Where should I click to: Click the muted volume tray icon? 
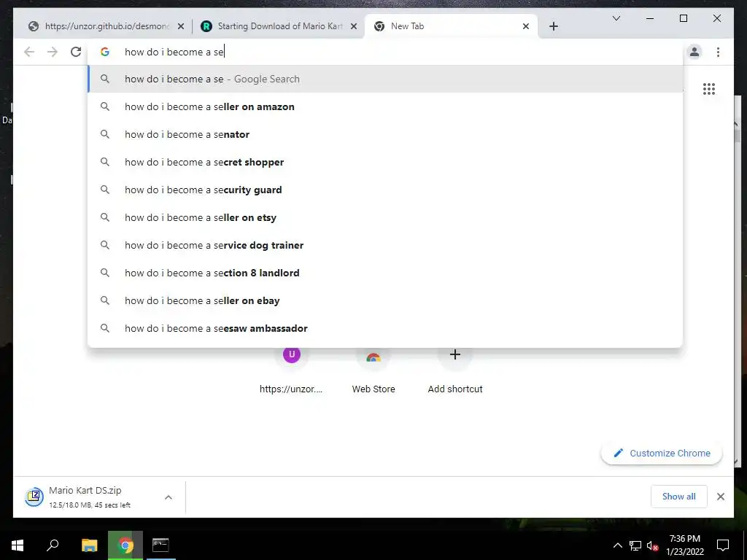652,545
